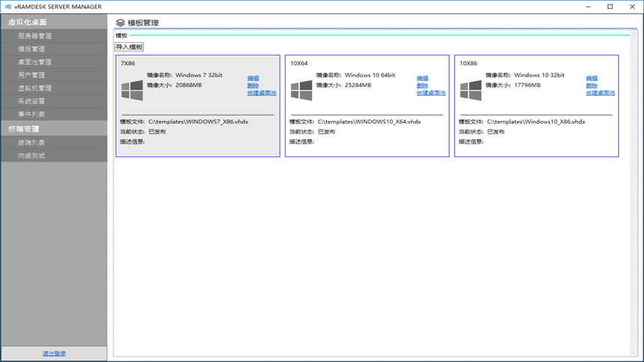
Task: Open 用户管理 in the sidebar
Action: (54, 75)
